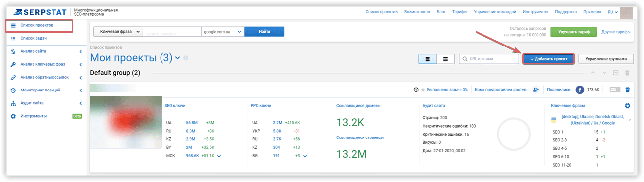The image size is (644, 182).
Task: Delete project with blue trash icon
Action: [627, 90]
